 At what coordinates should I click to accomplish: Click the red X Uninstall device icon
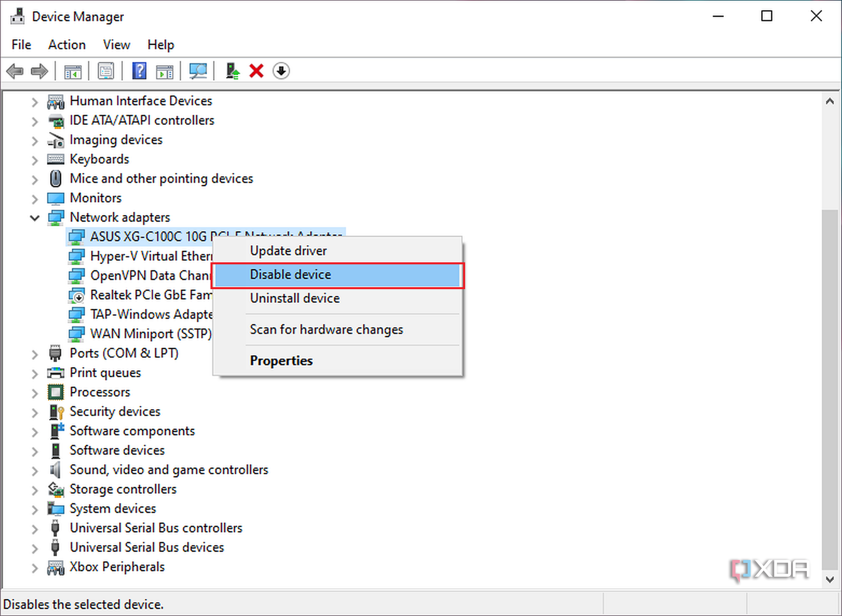(x=256, y=71)
